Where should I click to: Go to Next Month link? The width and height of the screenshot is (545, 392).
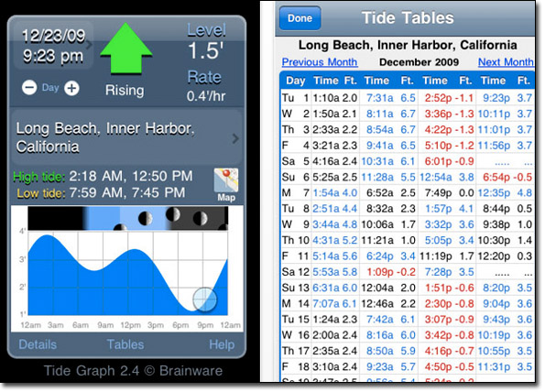pos(506,62)
